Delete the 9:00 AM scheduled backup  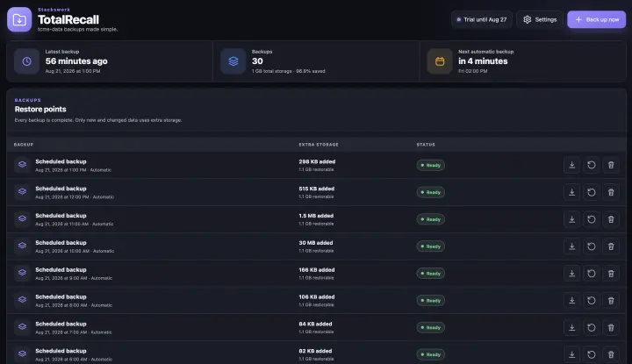tap(611, 274)
